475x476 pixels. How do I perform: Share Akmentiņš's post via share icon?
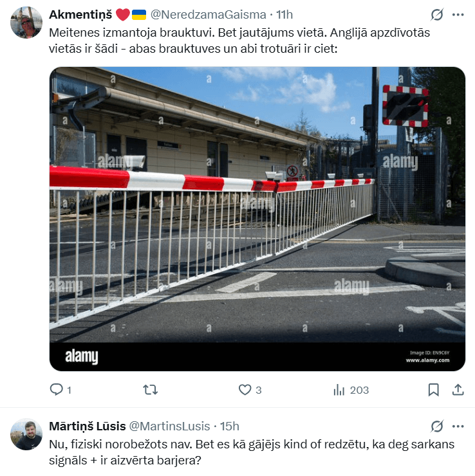(x=458, y=390)
